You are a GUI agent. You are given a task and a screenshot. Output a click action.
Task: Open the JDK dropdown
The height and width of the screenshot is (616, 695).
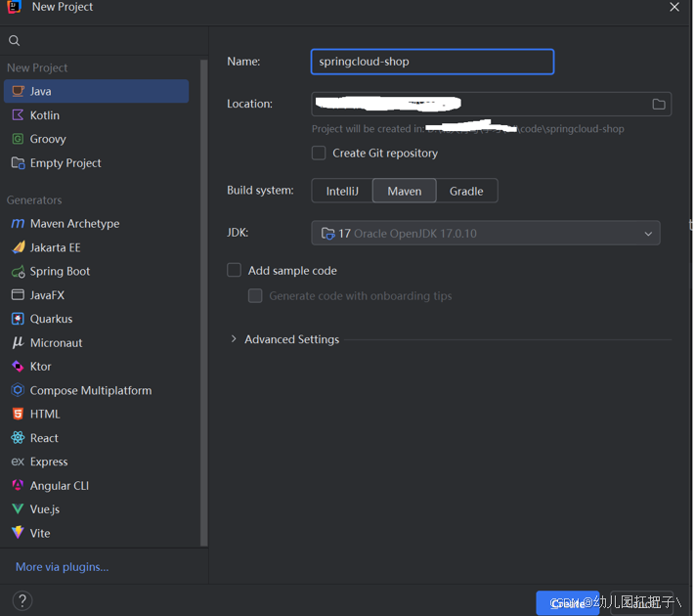tap(486, 234)
